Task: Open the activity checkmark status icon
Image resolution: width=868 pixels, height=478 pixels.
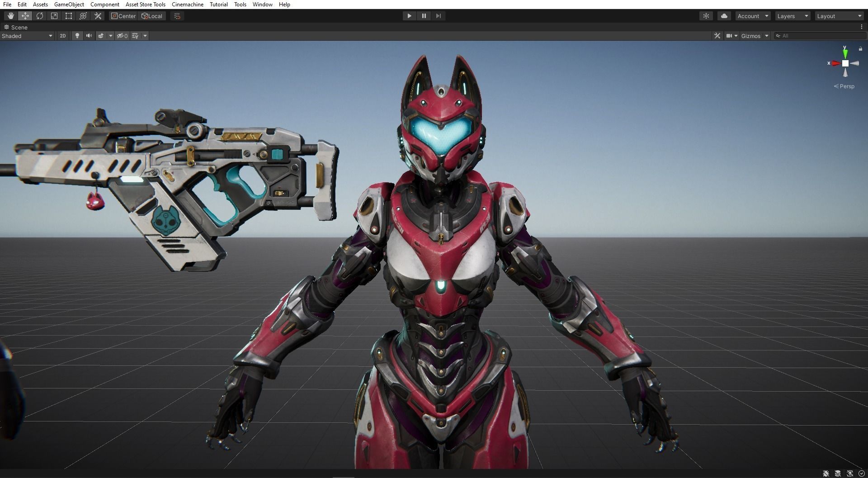Action: coord(861,473)
